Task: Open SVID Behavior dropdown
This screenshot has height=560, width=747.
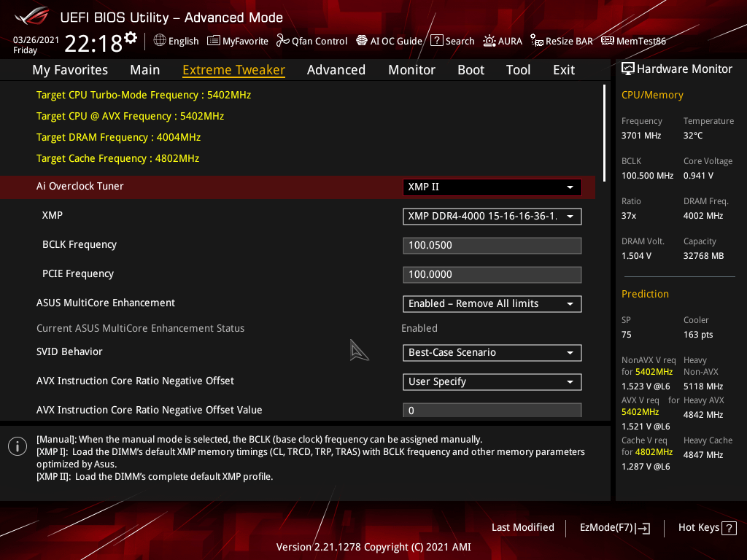Action: pos(492,353)
